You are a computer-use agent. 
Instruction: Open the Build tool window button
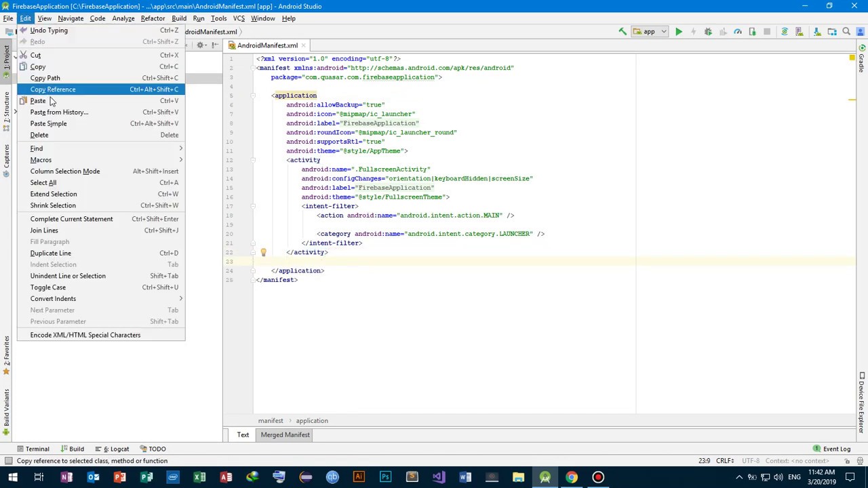pyautogui.click(x=72, y=449)
